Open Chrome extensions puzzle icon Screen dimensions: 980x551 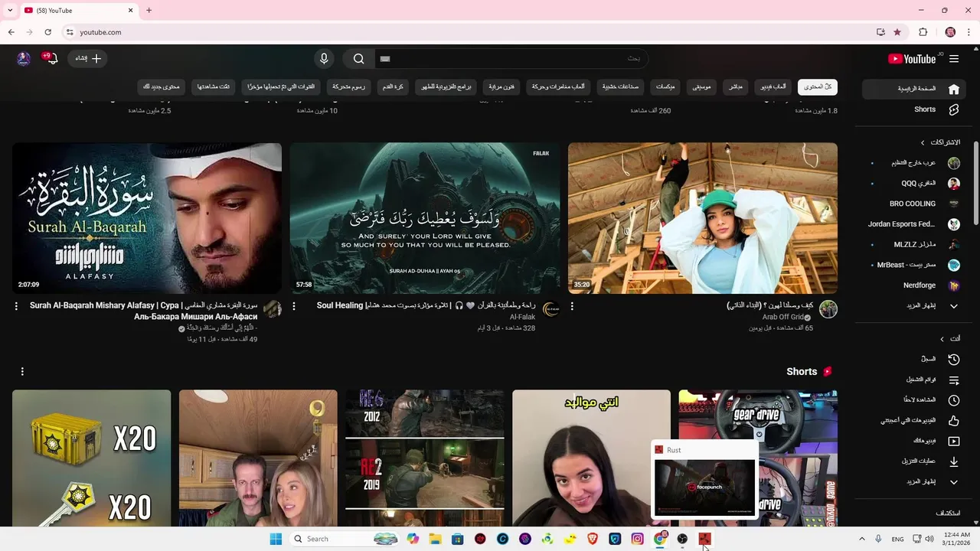tap(923, 32)
